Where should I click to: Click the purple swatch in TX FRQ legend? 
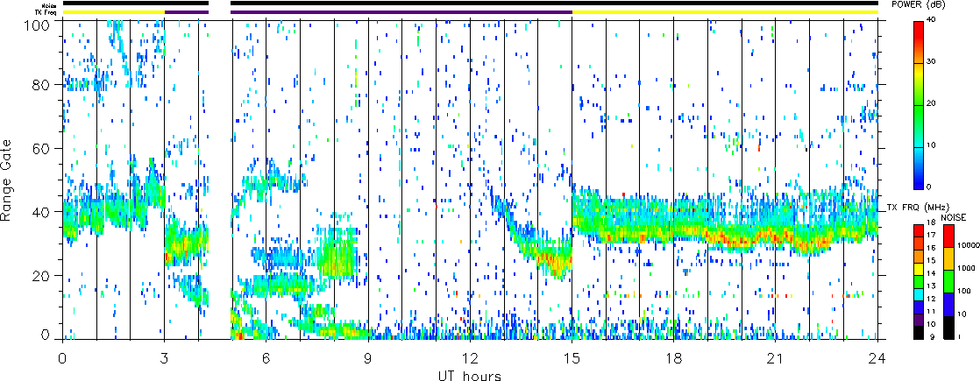[x=919, y=319]
